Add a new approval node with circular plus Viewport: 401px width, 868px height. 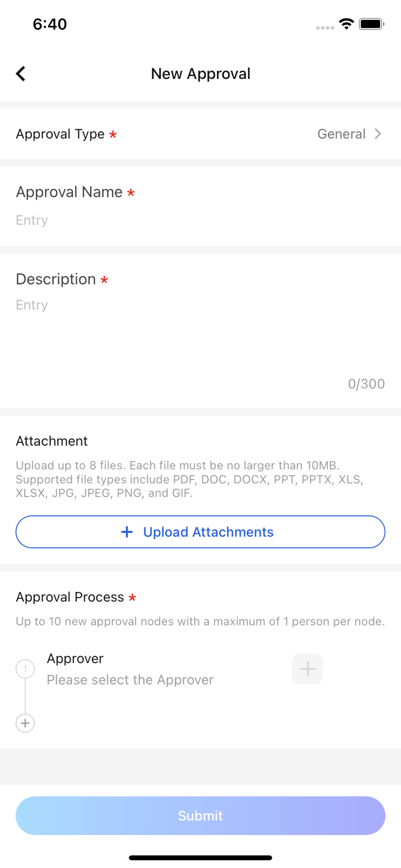25,723
